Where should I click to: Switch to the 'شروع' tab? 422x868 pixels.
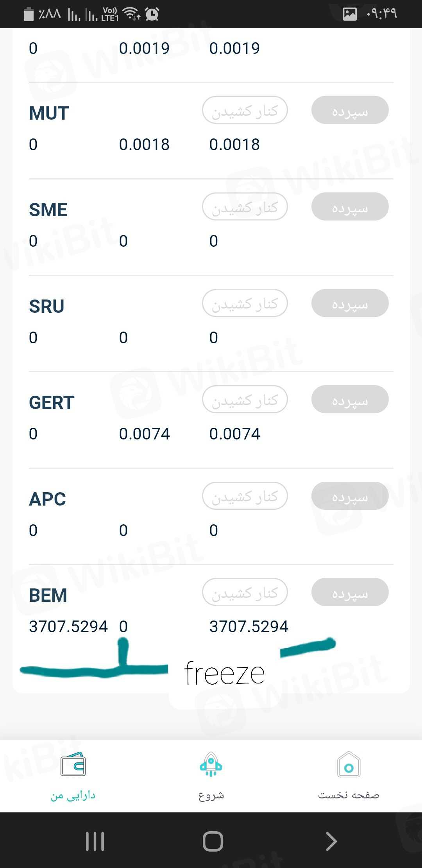coord(211,795)
